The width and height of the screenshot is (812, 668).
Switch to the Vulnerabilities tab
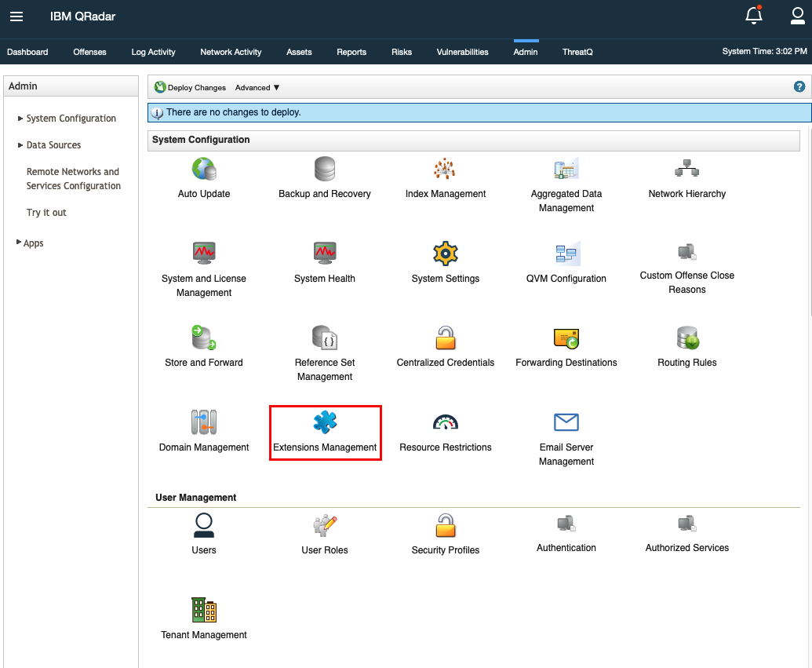(462, 52)
